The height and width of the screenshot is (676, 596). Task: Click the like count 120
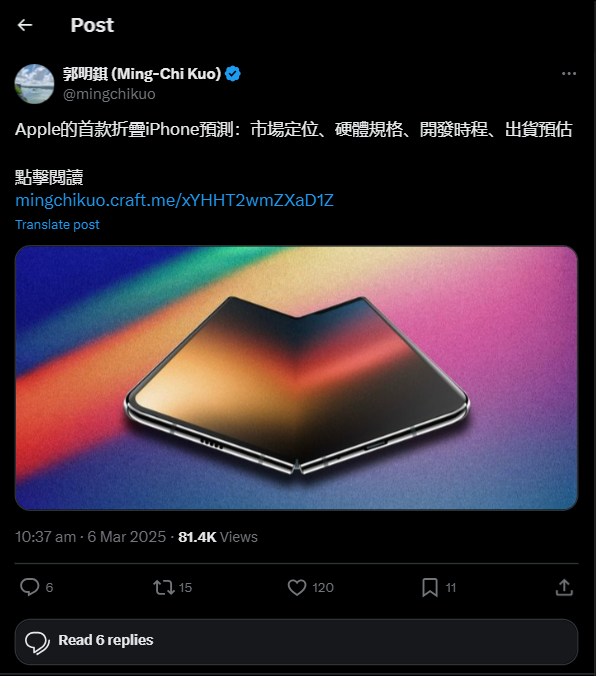click(323, 588)
